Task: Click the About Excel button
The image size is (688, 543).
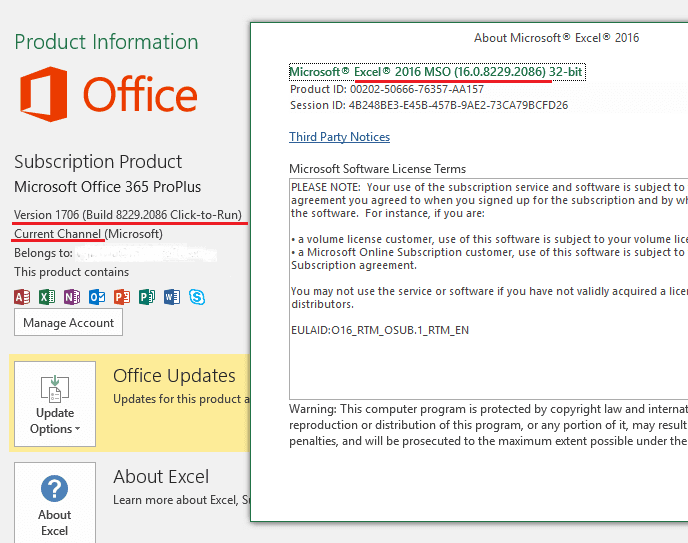Action: tap(55, 503)
